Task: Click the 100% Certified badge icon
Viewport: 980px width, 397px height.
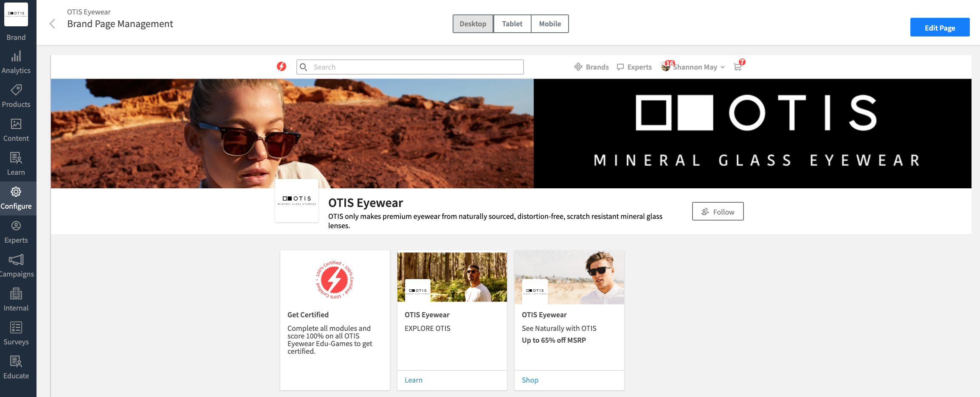Action: pyautogui.click(x=335, y=280)
